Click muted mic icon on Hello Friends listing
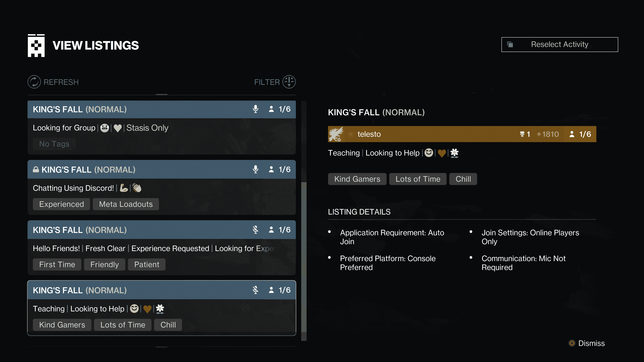Viewport: 644px width, 362px height. (x=255, y=230)
